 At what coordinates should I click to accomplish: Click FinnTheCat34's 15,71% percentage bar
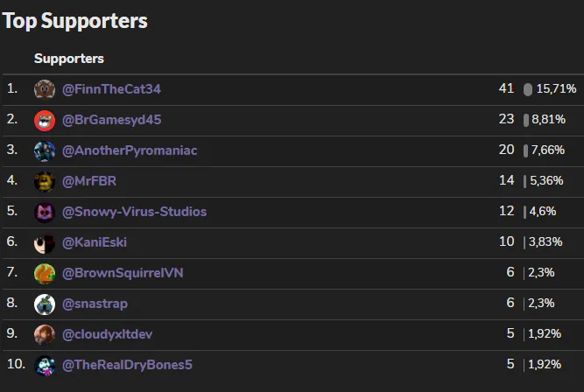pos(528,89)
